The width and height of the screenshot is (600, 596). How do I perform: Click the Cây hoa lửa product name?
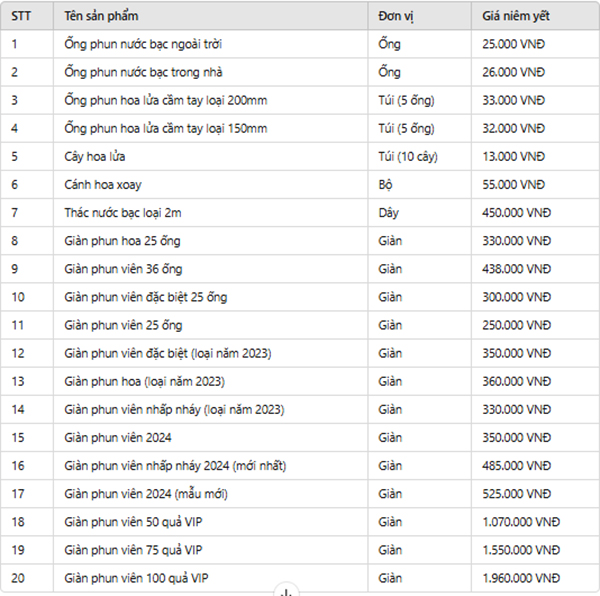(95, 157)
